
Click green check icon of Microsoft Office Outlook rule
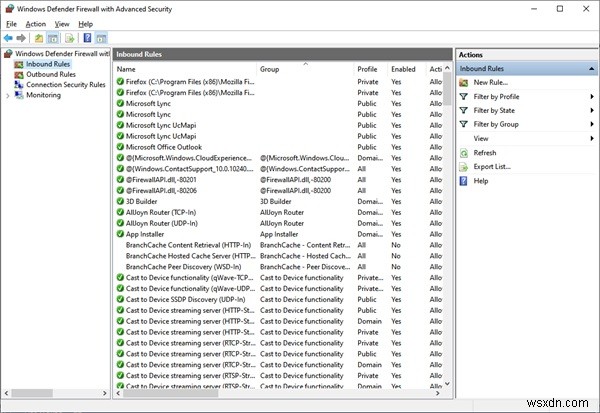[x=120, y=147]
